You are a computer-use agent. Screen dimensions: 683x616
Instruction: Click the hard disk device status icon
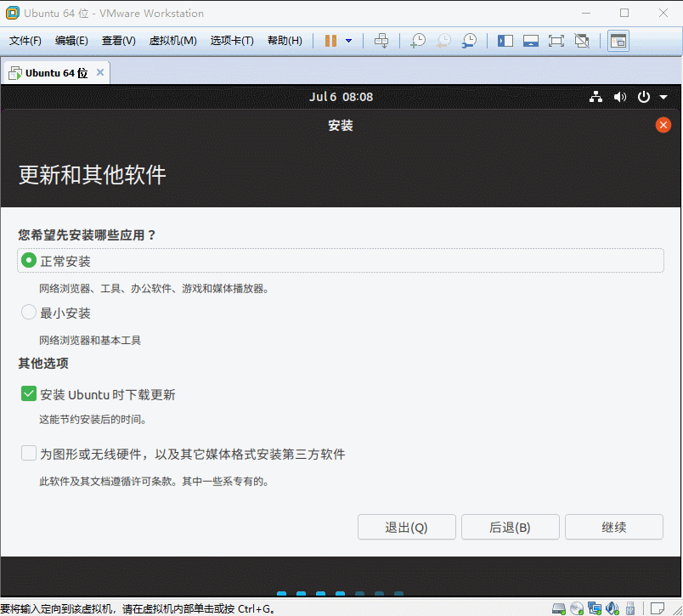pyautogui.click(x=558, y=608)
